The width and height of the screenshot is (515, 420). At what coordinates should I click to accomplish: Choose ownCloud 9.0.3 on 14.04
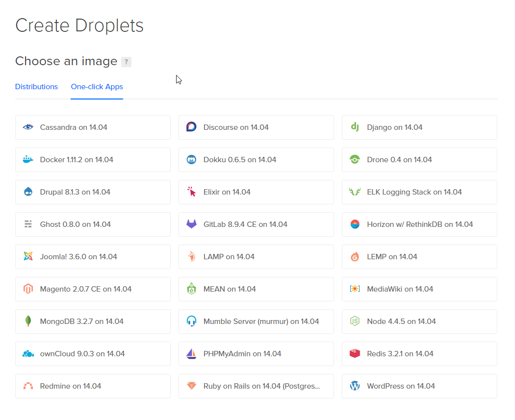93,354
